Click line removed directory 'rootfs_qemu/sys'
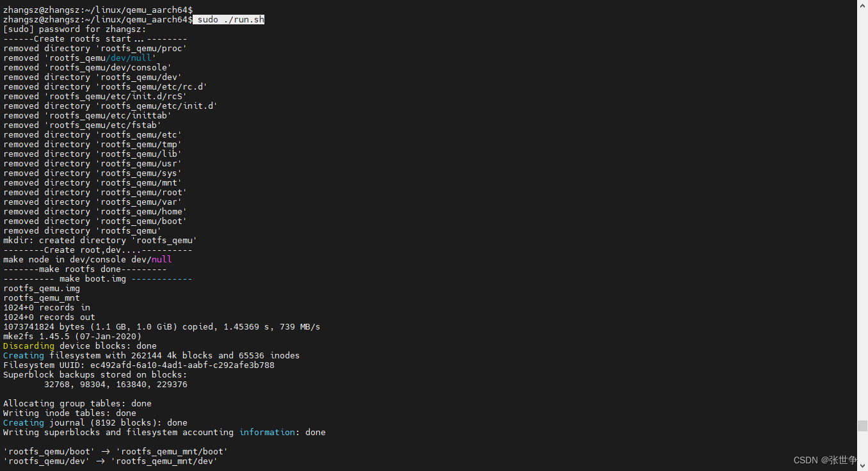This screenshot has width=868, height=471. click(x=93, y=173)
